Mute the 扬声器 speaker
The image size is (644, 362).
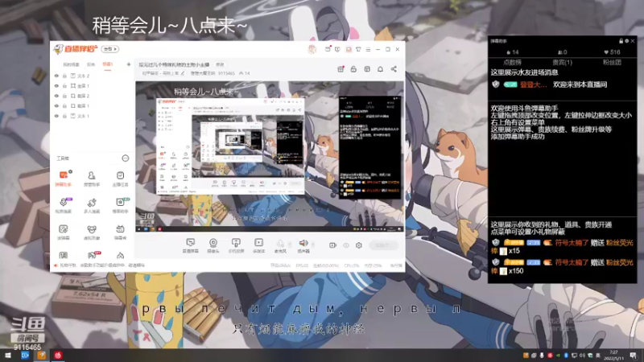tap(303, 245)
